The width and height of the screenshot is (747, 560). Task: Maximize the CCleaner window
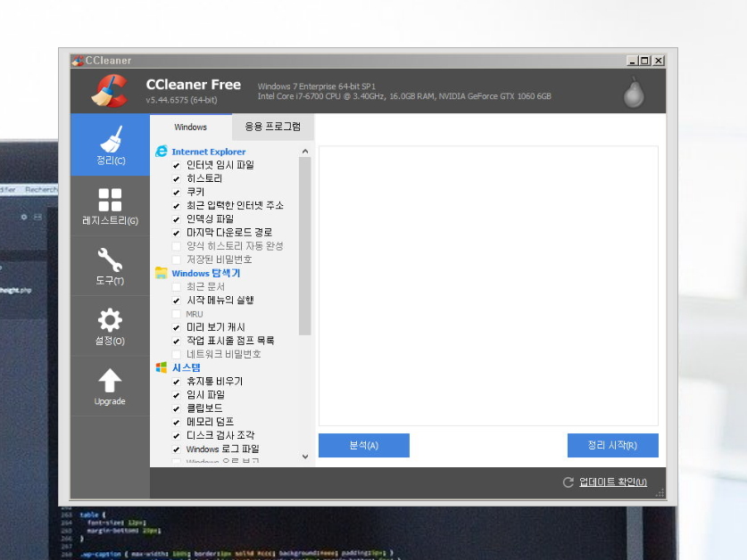(x=644, y=61)
